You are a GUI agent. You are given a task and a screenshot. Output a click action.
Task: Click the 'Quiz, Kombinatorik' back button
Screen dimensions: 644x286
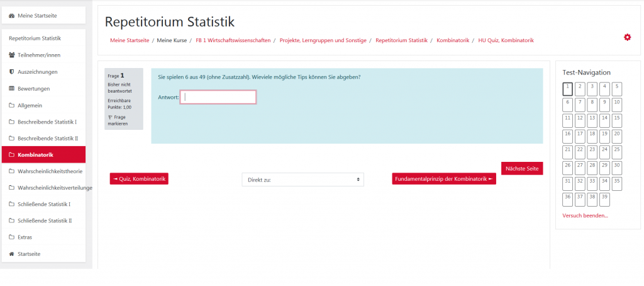click(x=139, y=179)
